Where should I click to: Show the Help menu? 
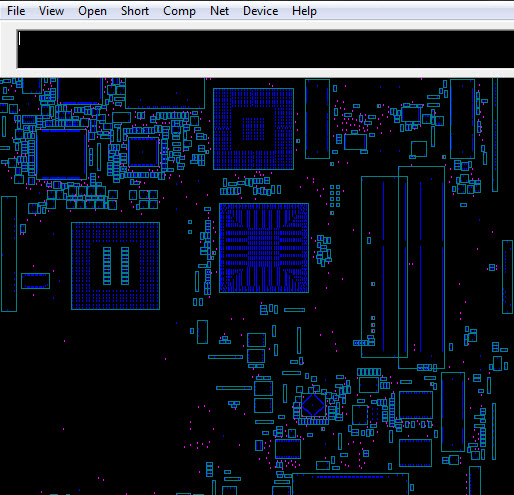coord(304,11)
